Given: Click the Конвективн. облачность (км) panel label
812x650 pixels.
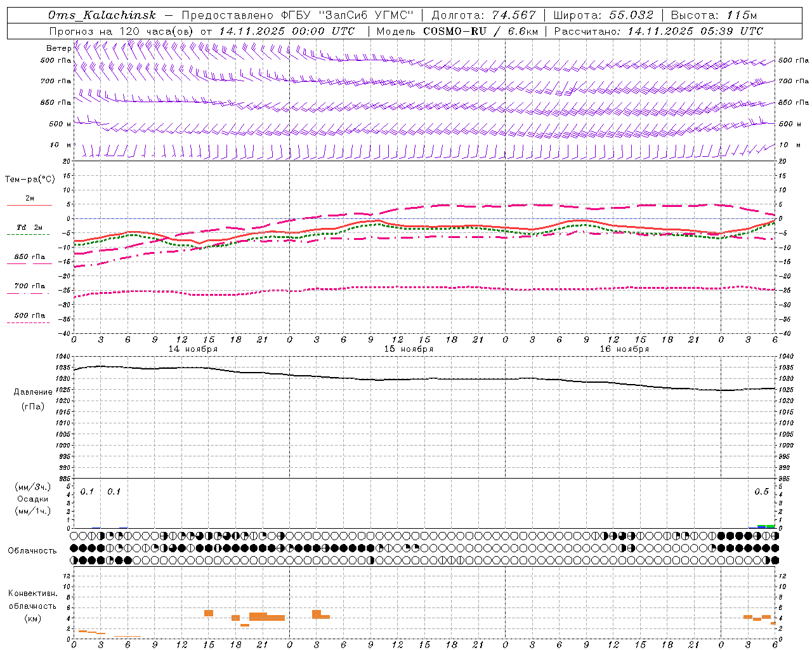Looking at the screenshot, I should pyautogui.click(x=33, y=606).
